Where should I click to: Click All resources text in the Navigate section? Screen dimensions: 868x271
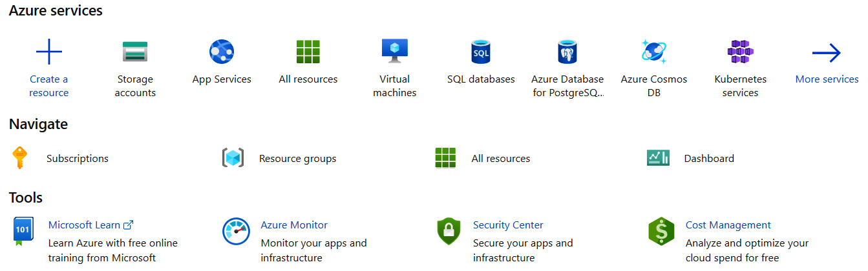pyautogui.click(x=501, y=159)
